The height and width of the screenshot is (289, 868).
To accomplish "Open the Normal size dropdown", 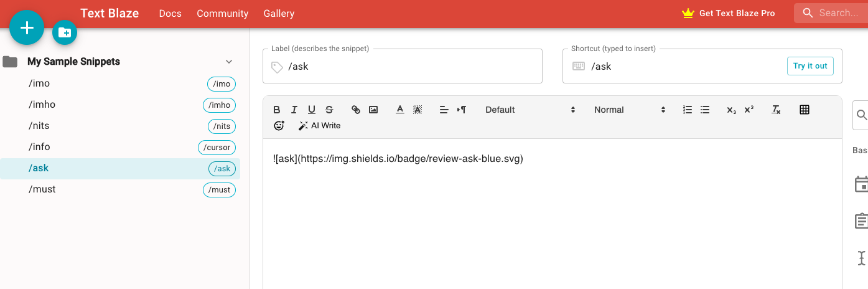I will click(x=630, y=110).
